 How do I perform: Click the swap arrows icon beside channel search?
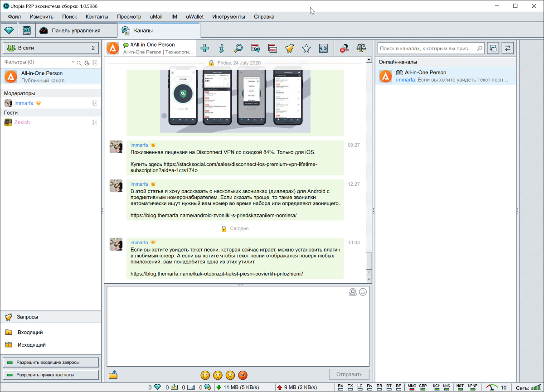tap(508, 48)
